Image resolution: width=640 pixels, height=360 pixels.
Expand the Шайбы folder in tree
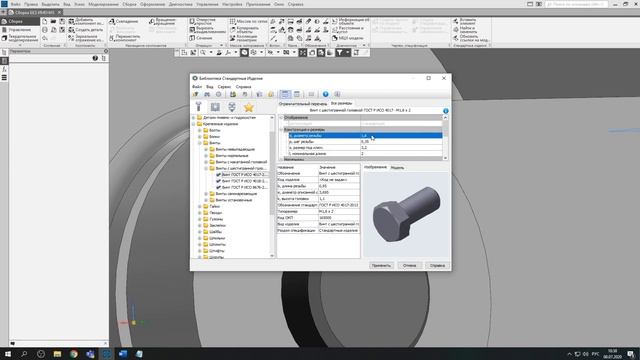click(x=200, y=232)
